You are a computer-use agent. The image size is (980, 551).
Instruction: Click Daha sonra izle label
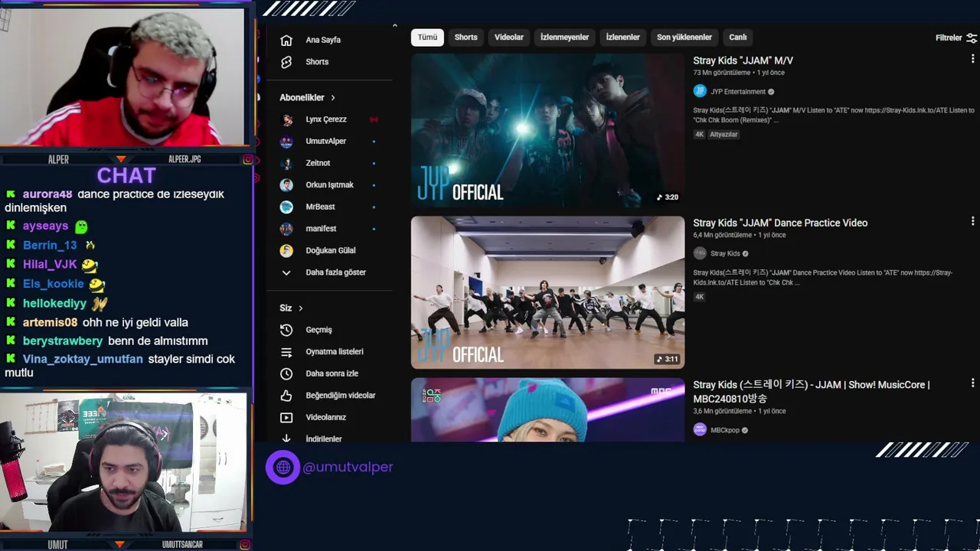[332, 373]
